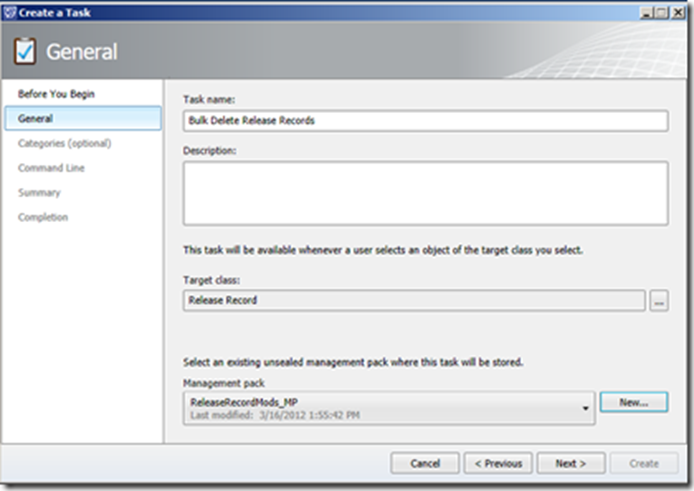694x491 pixels.
Task: Maximize the Create a Task window
Action: tap(662, 13)
